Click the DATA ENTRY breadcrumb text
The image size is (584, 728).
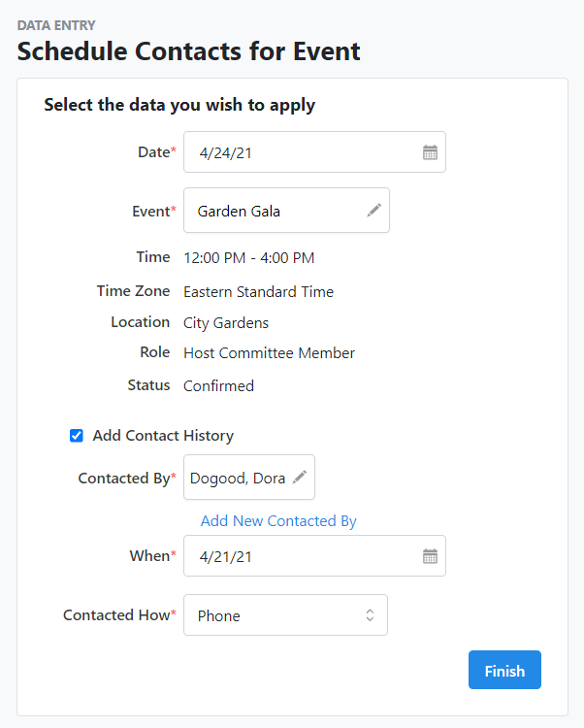tap(56, 25)
